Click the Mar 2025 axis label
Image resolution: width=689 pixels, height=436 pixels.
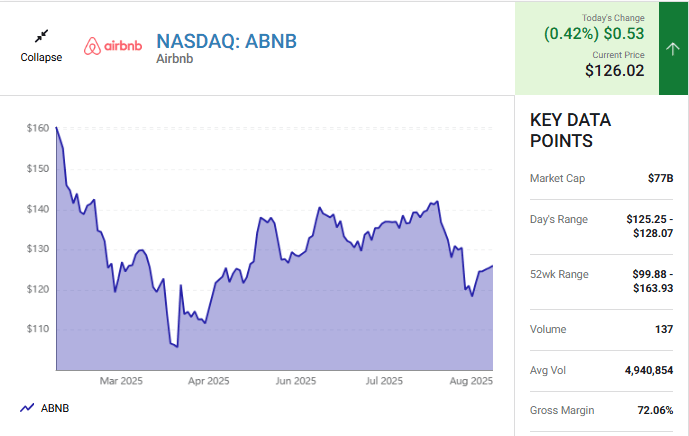pyautogui.click(x=122, y=381)
